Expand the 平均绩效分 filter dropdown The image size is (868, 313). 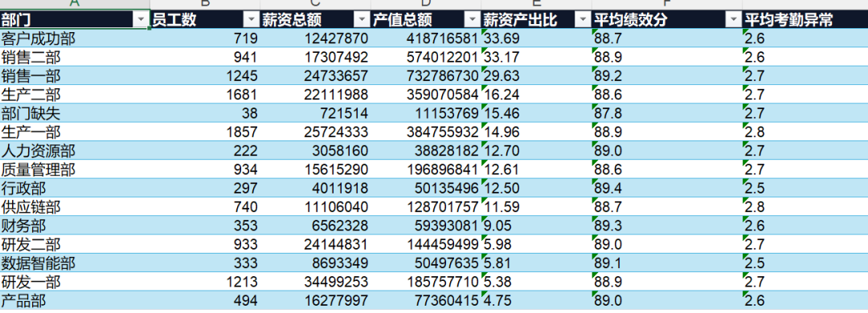coord(734,20)
